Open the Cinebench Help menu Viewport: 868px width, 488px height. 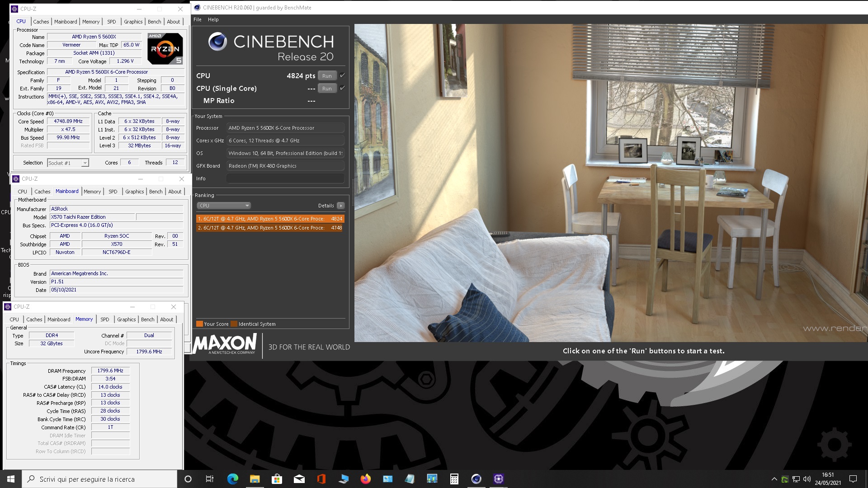pos(213,19)
